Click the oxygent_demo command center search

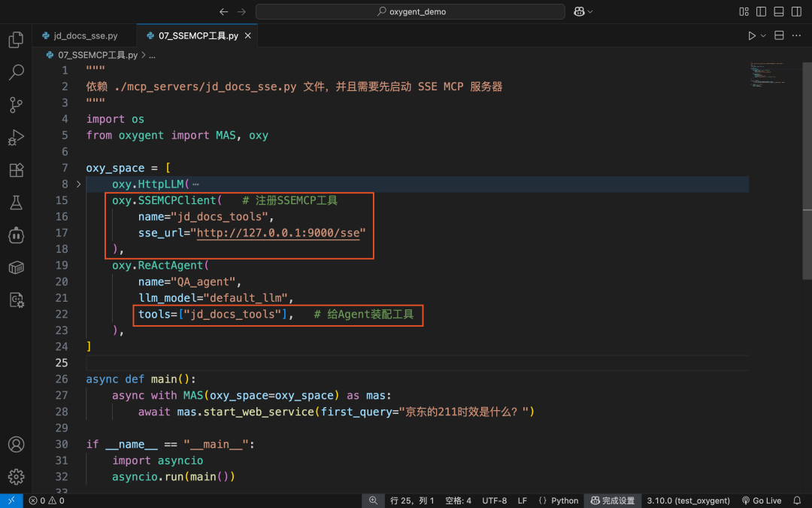coord(411,11)
